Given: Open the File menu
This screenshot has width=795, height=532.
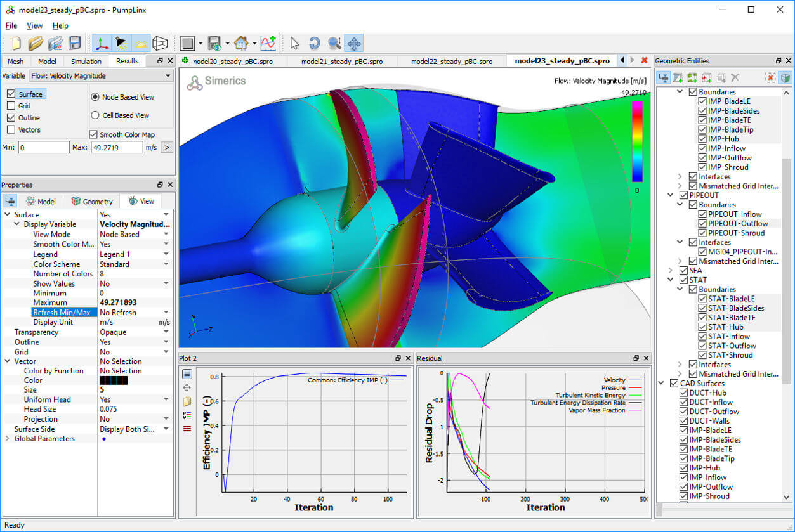Looking at the screenshot, I should pos(11,26).
